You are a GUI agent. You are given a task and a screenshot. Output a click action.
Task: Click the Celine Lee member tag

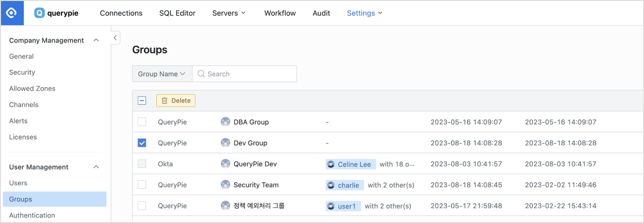tap(351, 164)
